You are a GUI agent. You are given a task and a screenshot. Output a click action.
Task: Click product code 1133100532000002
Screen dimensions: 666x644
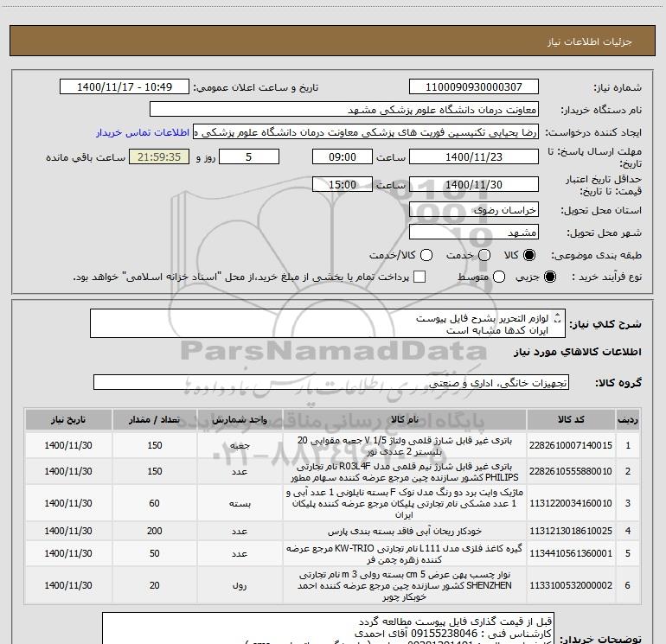(x=571, y=585)
